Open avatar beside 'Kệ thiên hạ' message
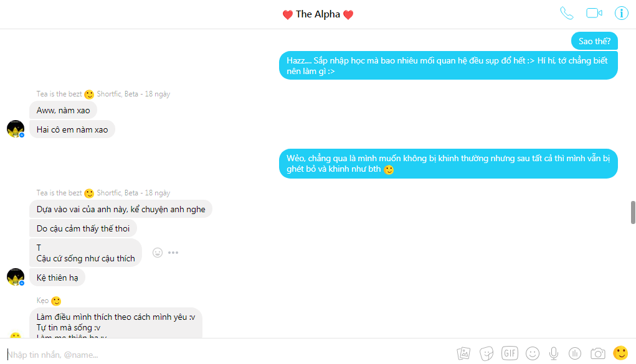 point(16,277)
